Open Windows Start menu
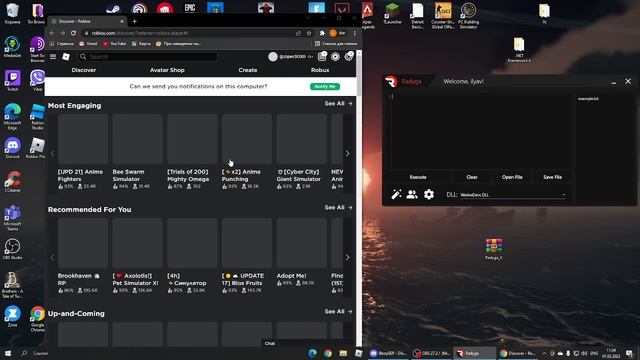 click(x=8, y=353)
